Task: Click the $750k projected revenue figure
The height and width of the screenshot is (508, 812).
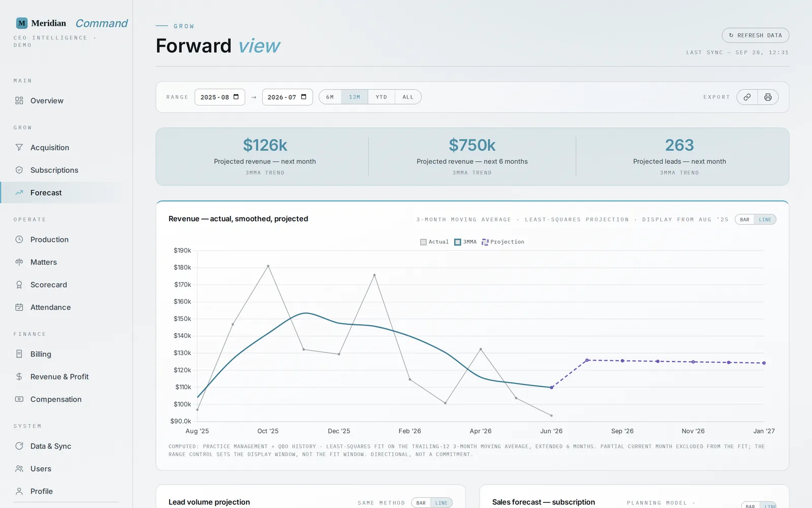Action: [472, 145]
